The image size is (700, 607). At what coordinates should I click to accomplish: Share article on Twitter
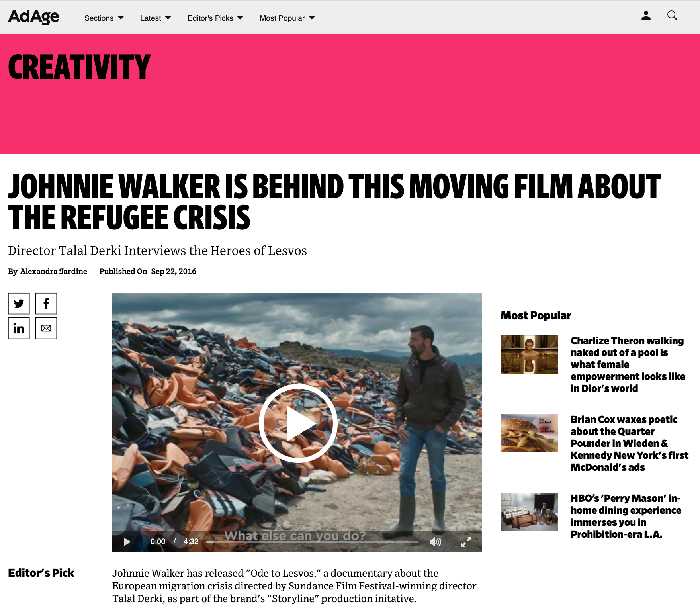19,303
